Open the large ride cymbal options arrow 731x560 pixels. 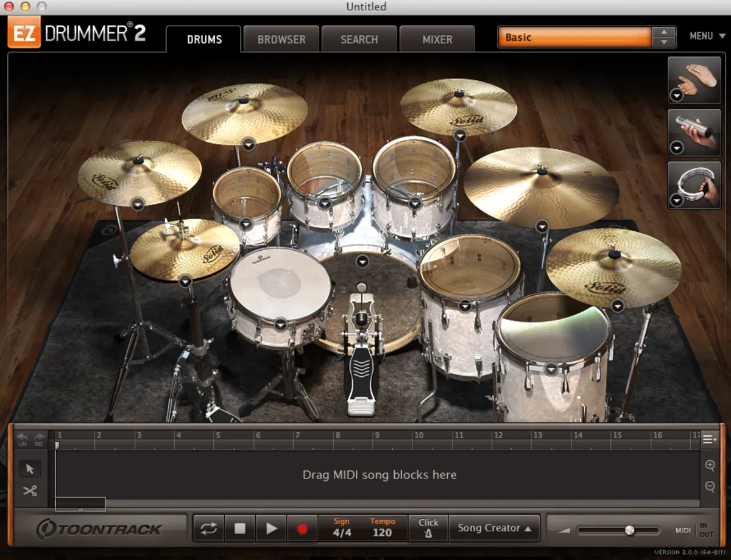click(542, 226)
